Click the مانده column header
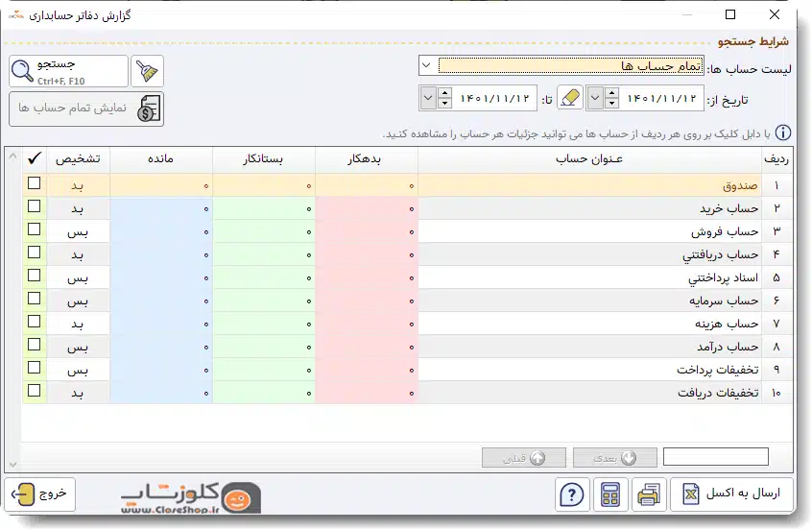812x530 pixels. (161, 159)
